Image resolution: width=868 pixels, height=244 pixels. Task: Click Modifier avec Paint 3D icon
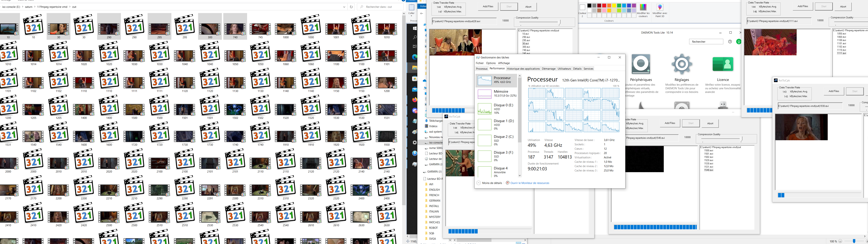(x=660, y=7)
